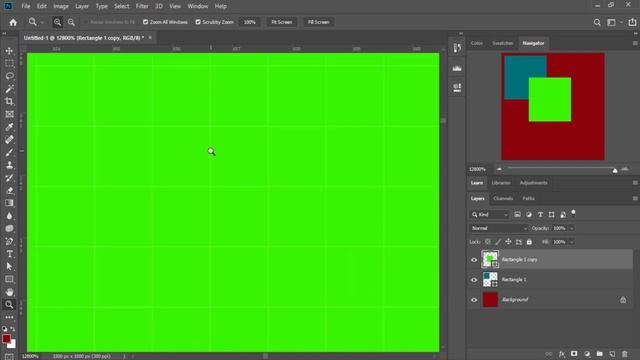Switch to the Channels tab

click(503, 198)
